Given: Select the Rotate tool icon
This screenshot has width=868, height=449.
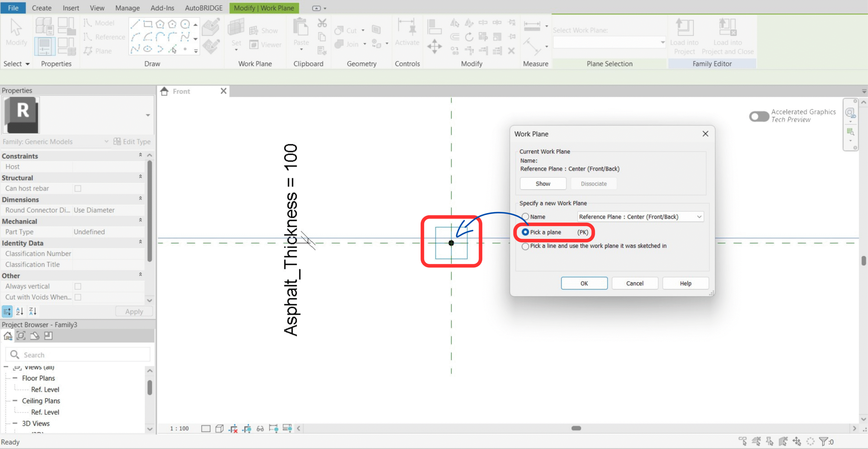Looking at the screenshot, I should point(469,37).
